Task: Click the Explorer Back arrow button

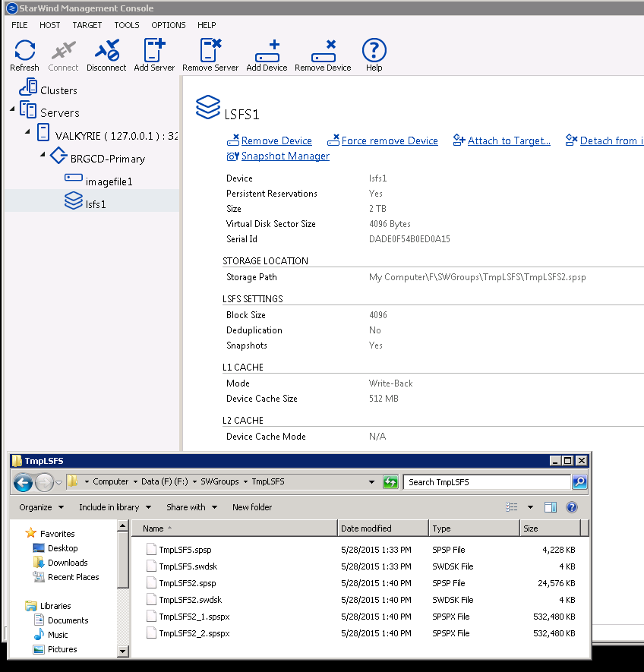Action: click(x=23, y=482)
